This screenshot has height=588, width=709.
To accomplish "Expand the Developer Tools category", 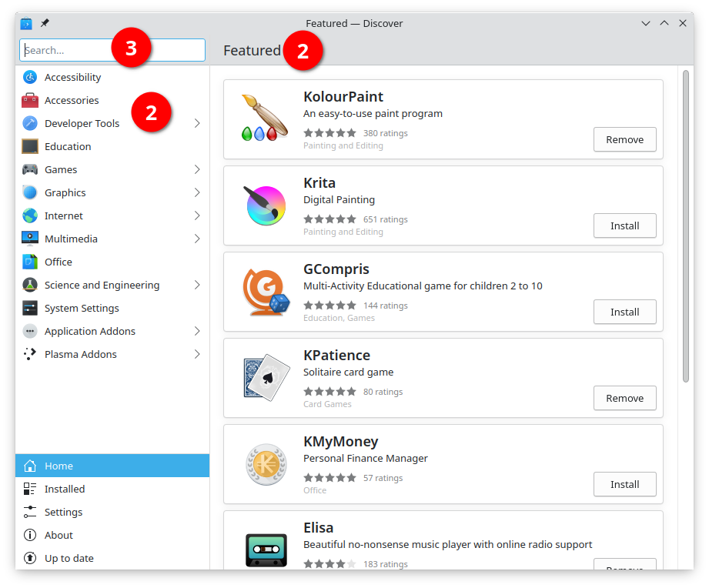I will 197,123.
